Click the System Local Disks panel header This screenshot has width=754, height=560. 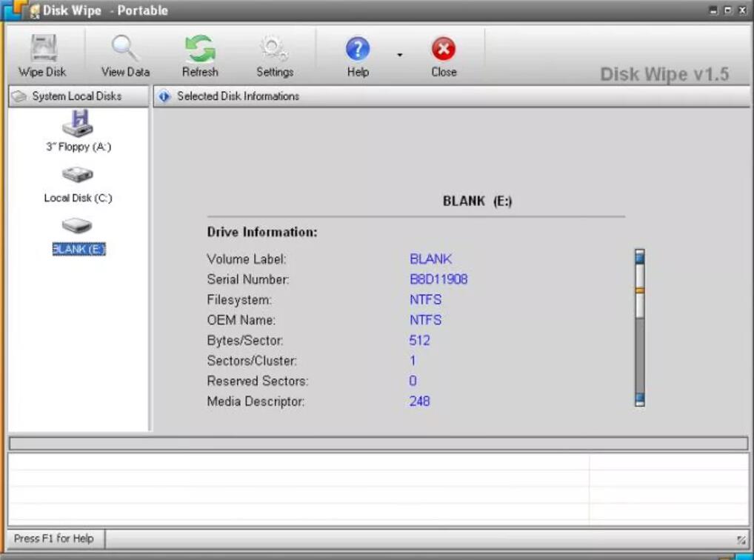tap(79, 96)
